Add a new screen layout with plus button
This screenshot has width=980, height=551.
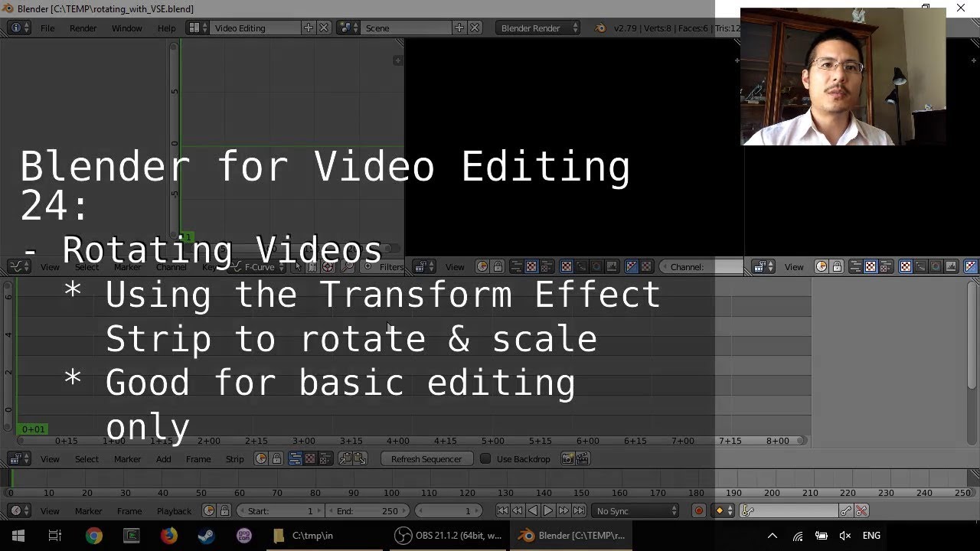[308, 28]
